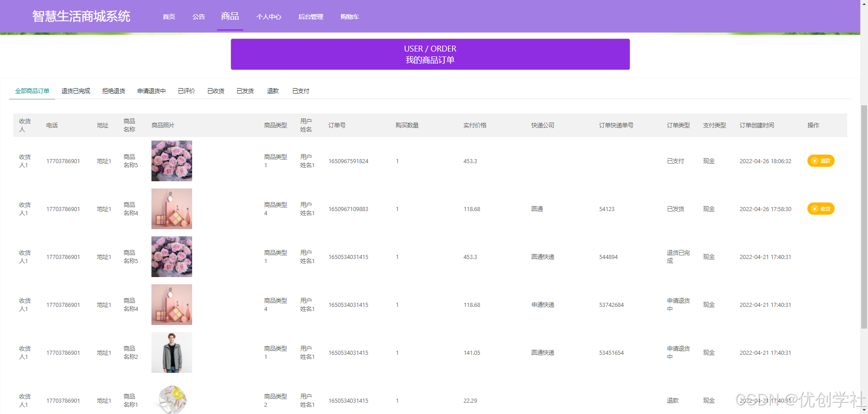Select the 已支付 paid orders tab
868x414 pixels.
pyautogui.click(x=300, y=90)
